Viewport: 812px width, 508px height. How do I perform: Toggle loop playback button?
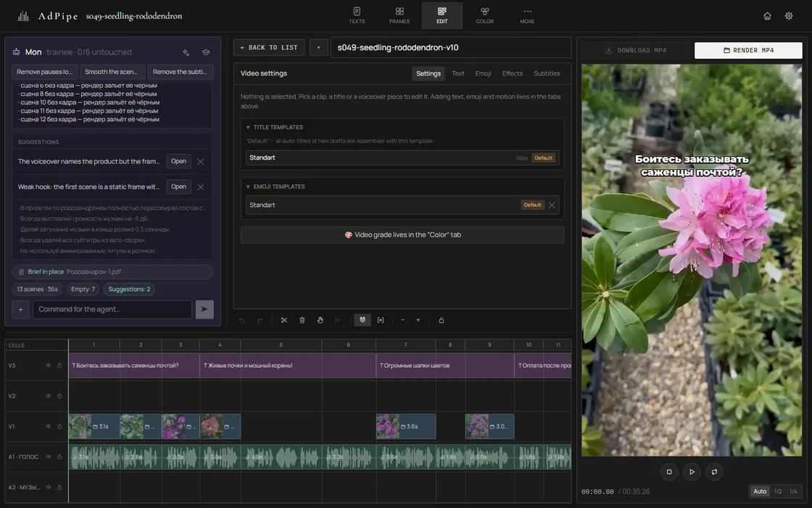point(715,472)
